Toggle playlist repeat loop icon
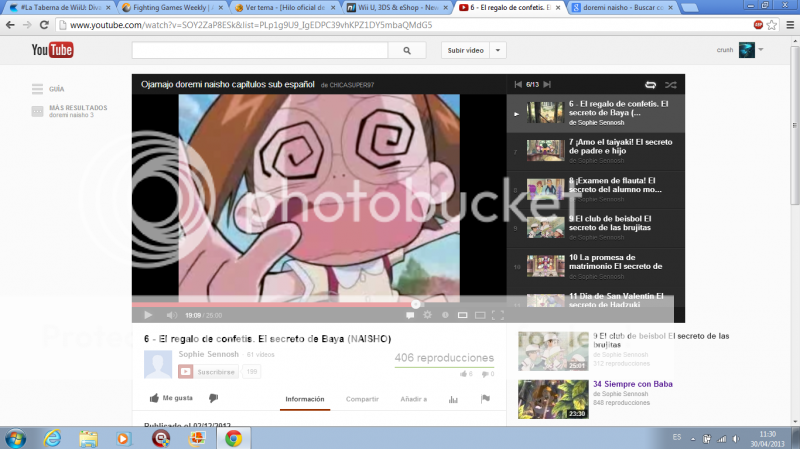Screen dimensions: 800x449 click(651, 85)
